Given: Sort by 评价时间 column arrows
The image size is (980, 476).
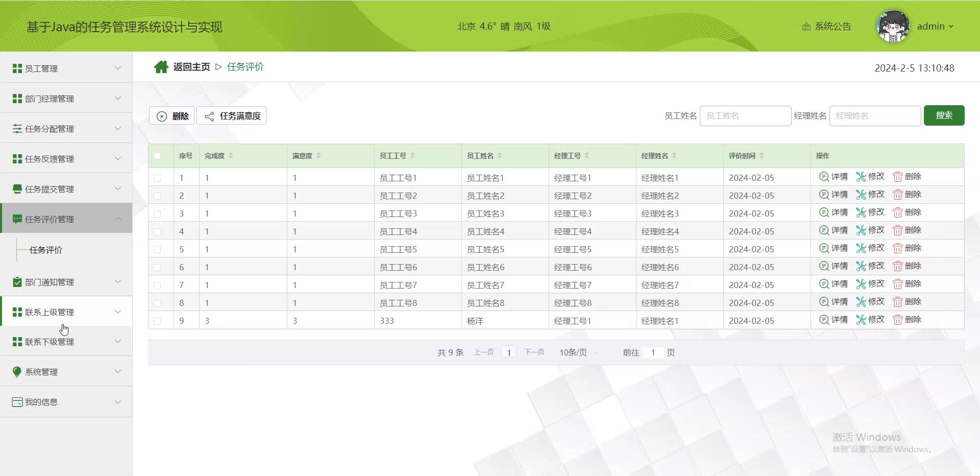Looking at the screenshot, I should 762,156.
